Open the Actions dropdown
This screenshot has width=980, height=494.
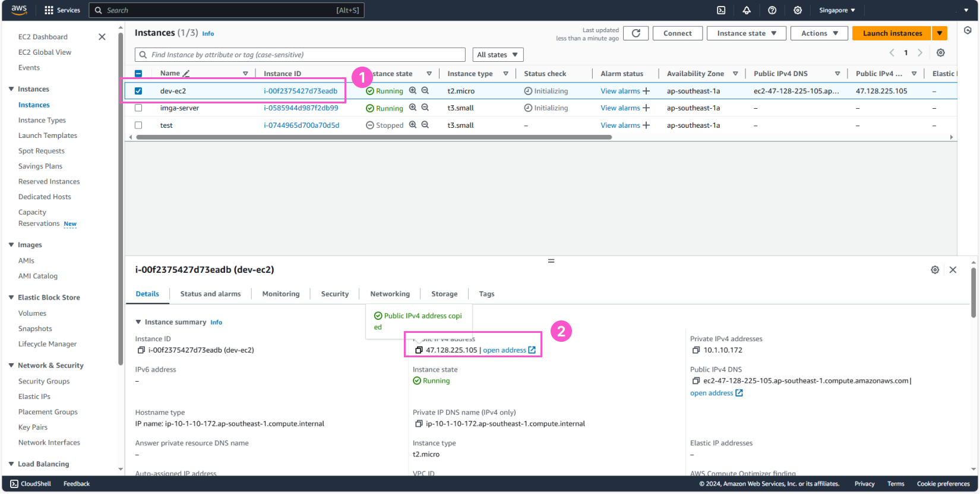pos(820,33)
